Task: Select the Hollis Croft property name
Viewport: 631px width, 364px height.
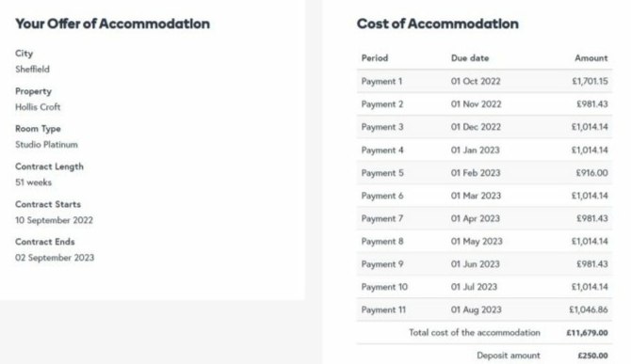Action: [38, 107]
